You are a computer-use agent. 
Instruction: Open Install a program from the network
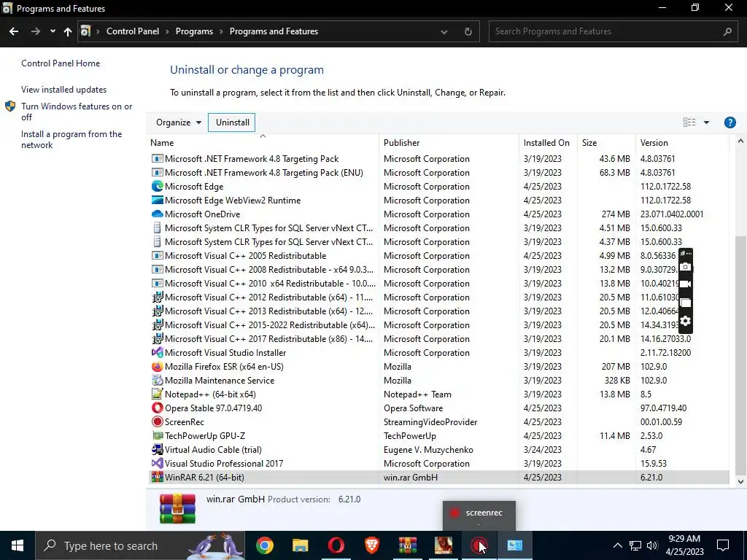pos(71,139)
